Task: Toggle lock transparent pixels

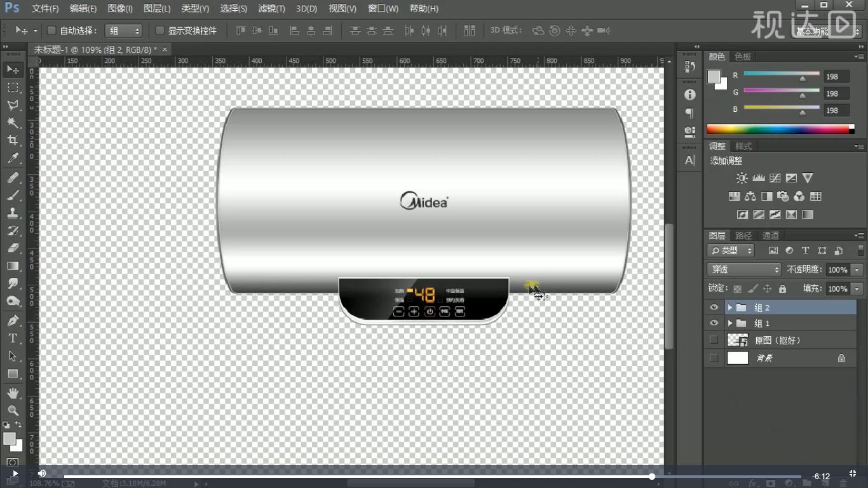Action: point(737,288)
